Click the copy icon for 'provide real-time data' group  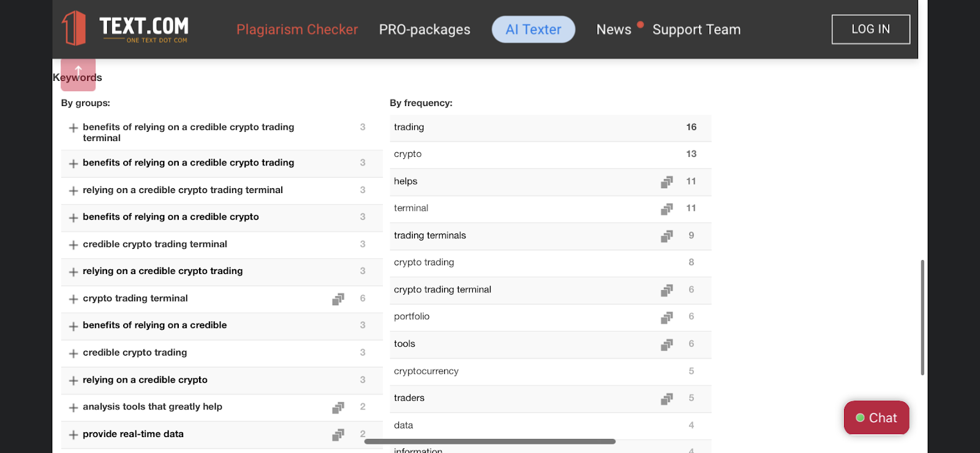coord(337,435)
